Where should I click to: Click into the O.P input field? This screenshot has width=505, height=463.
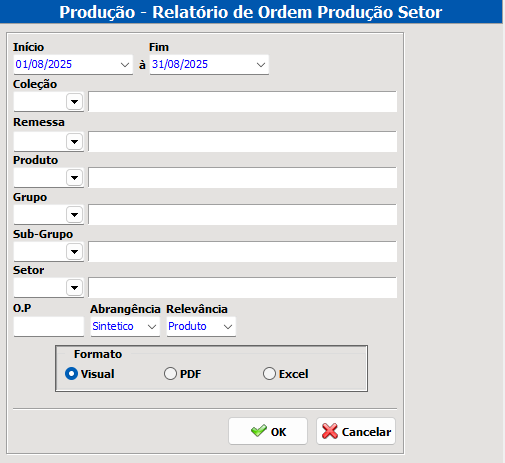coord(49,326)
